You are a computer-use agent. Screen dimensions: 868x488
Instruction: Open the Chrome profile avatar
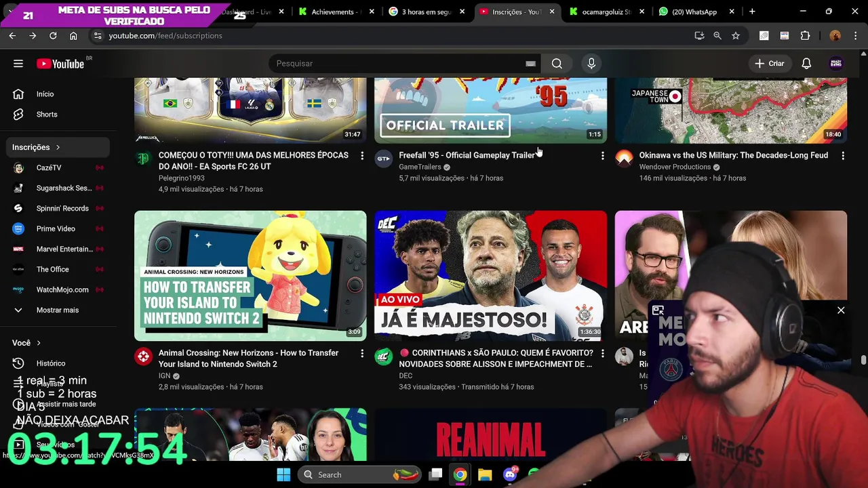(x=835, y=35)
